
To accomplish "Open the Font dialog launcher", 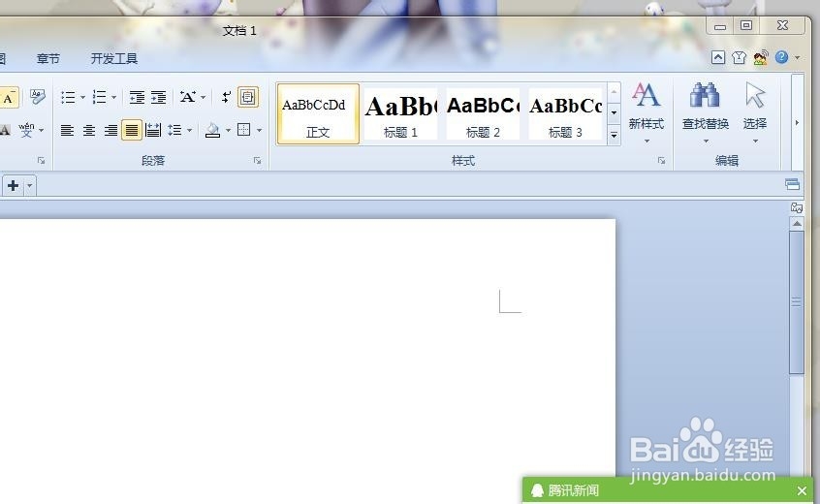I will pos(41,161).
